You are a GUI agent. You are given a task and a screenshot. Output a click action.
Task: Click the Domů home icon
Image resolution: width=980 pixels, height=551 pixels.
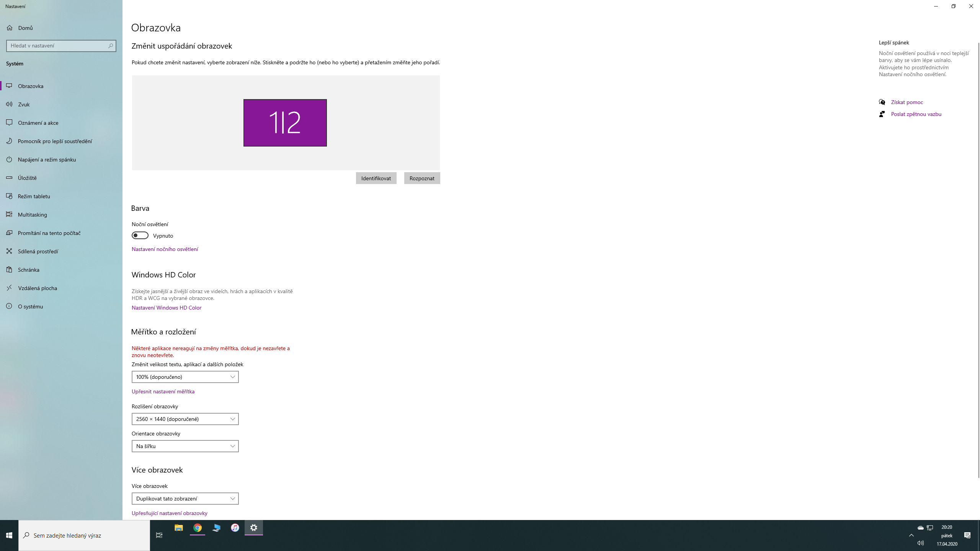(10, 28)
